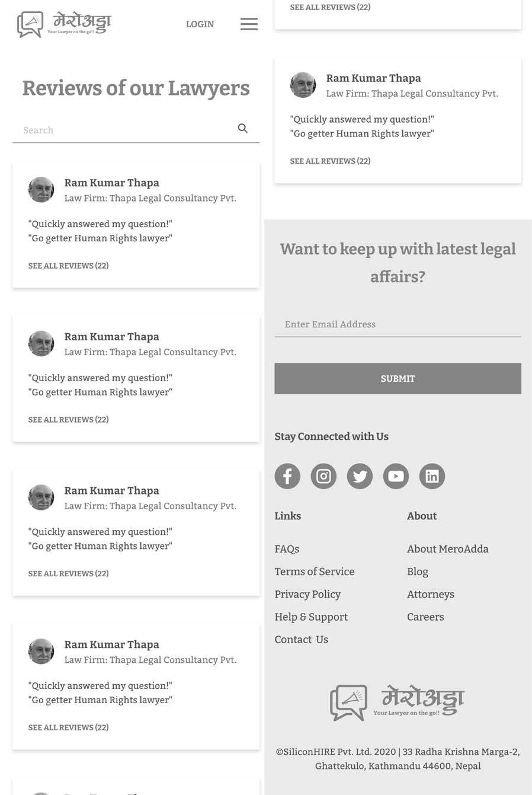Click the MeroAdda logo in the header
Viewport: 532px width, 795px height.
64,24
